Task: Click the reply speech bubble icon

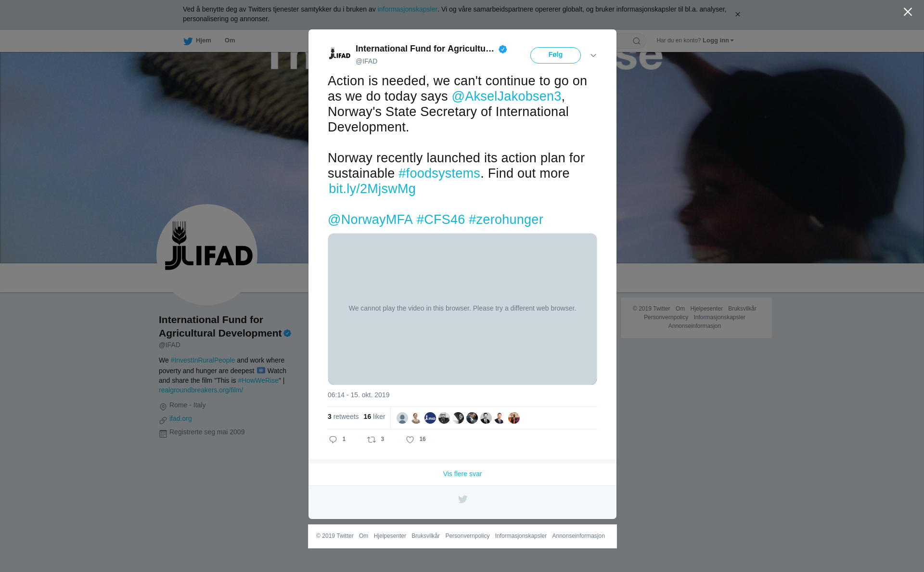Action: pos(333,440)
